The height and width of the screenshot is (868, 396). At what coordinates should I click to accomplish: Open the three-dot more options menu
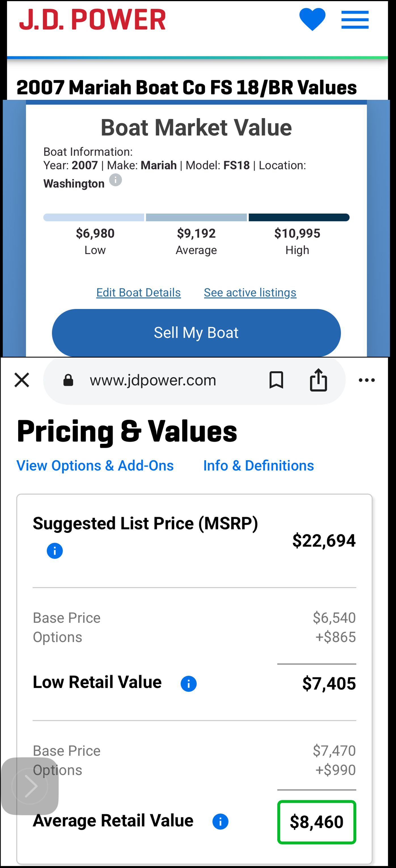(x=367, y=380)
